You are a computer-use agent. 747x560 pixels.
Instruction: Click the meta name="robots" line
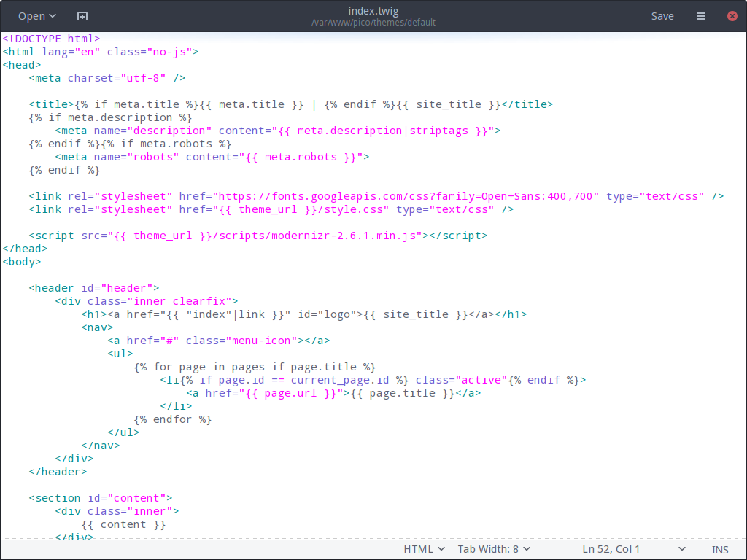tap(212, 157)
